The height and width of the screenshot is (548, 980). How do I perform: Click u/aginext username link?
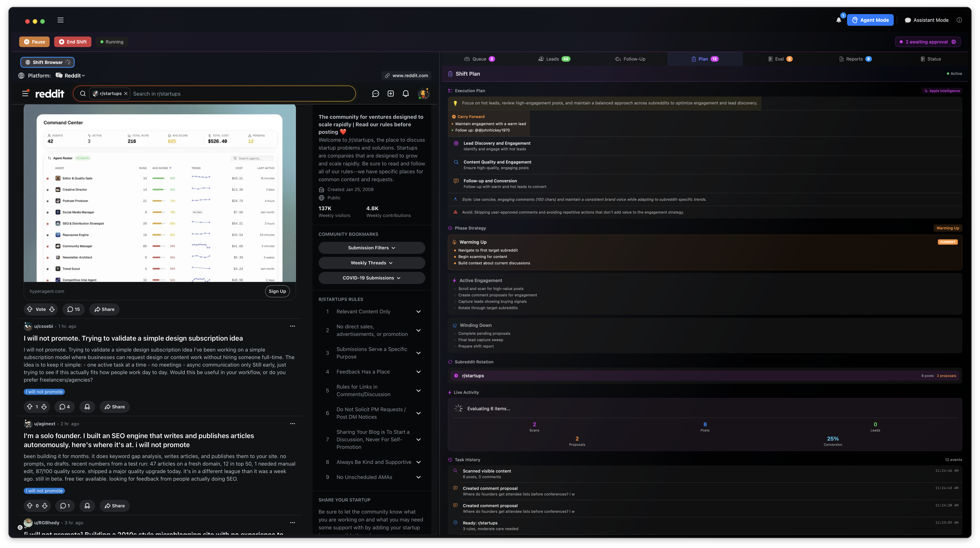point(45,423)
